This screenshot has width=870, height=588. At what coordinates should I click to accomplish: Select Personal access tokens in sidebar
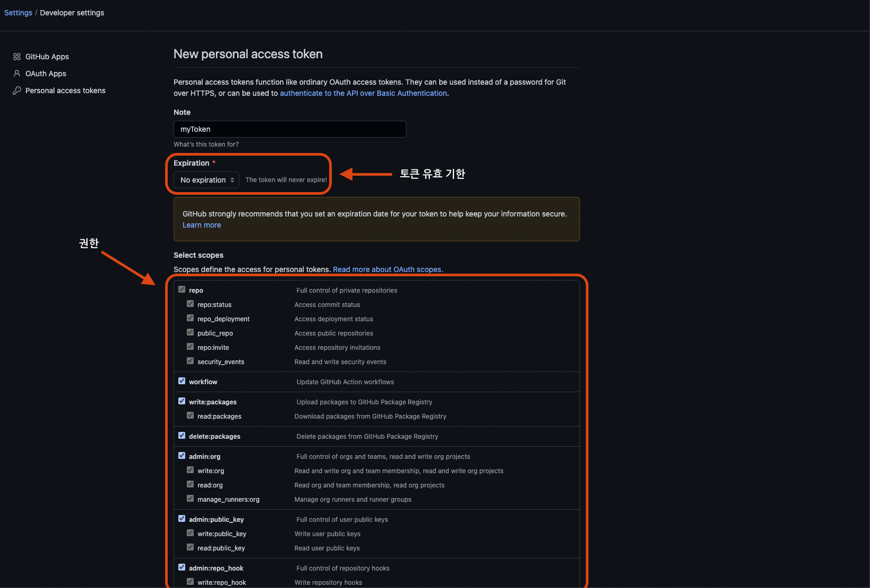coord(65,91)
